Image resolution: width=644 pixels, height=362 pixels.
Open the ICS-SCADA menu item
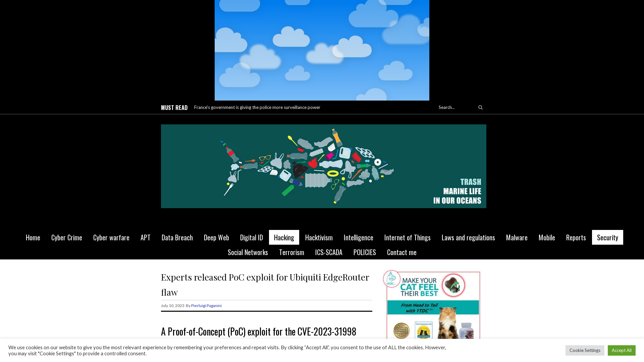pyautogui.click(x=328, y=252)
